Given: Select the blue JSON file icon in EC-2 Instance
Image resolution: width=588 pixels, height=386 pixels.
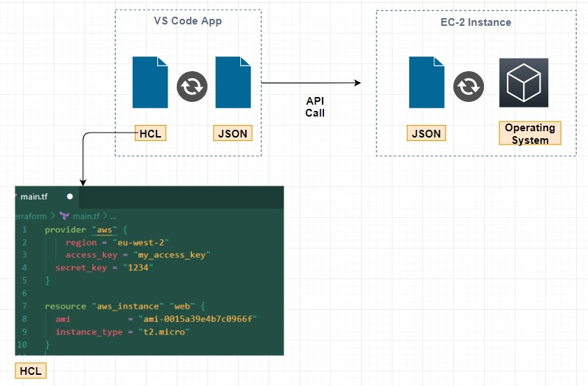Looking at the screenshot, I should (x=427, y=82).
